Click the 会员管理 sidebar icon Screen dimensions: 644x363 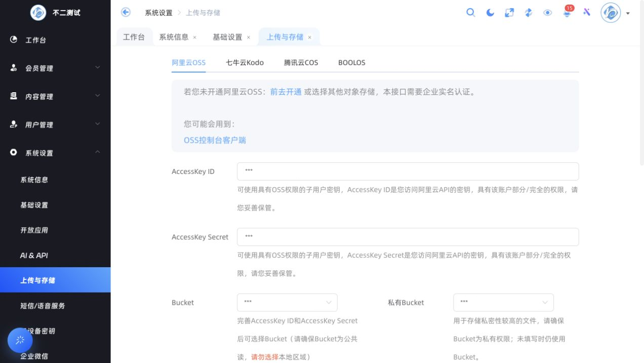pos(14,68)
